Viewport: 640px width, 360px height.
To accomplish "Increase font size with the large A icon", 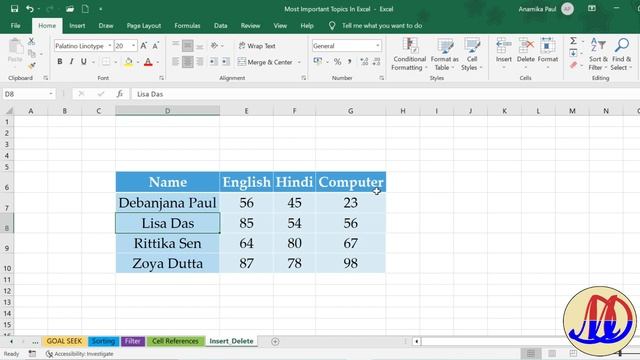I will pyautogui.click(x=144, y=46).
